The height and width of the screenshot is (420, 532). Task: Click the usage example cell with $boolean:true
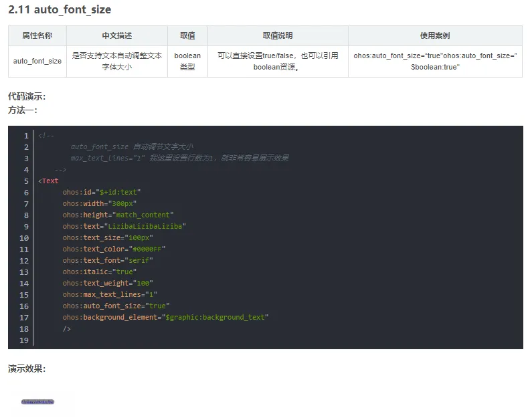tap(436, 62)
